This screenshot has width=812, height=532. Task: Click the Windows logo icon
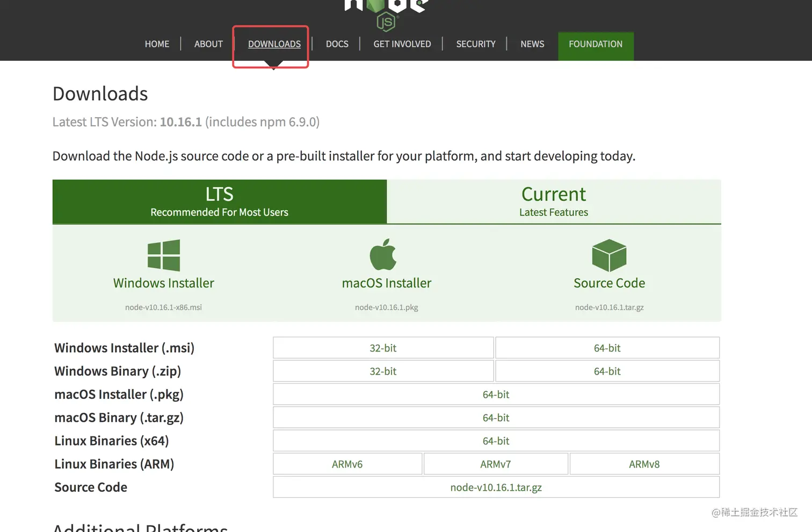pos(164,255)
